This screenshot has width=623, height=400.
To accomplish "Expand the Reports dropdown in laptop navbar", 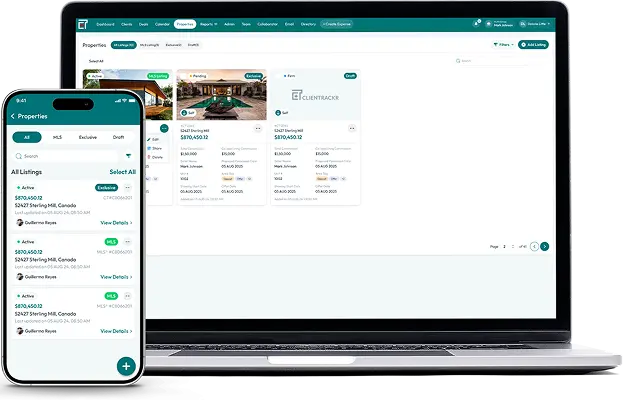I will coord(209,24).
